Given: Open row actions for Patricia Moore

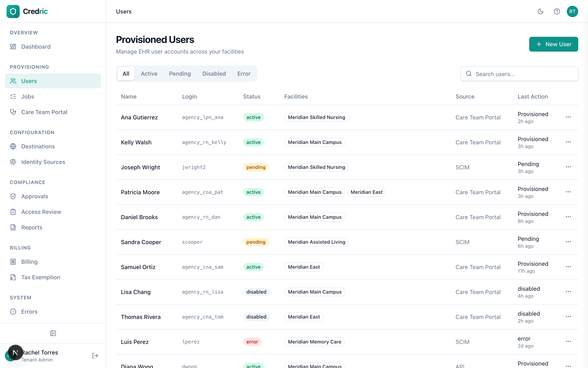Looking at the screenshot, I should (x=568, y=192).
